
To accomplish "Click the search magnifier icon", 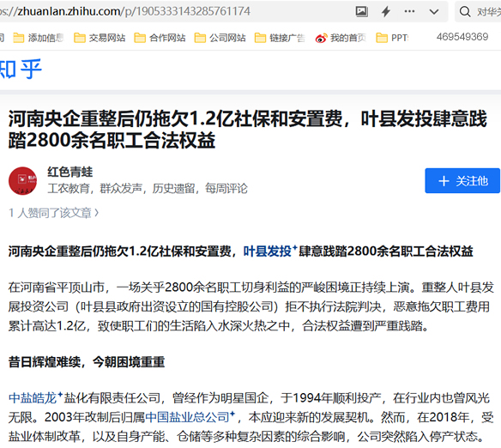I will [x=465, y=12].
